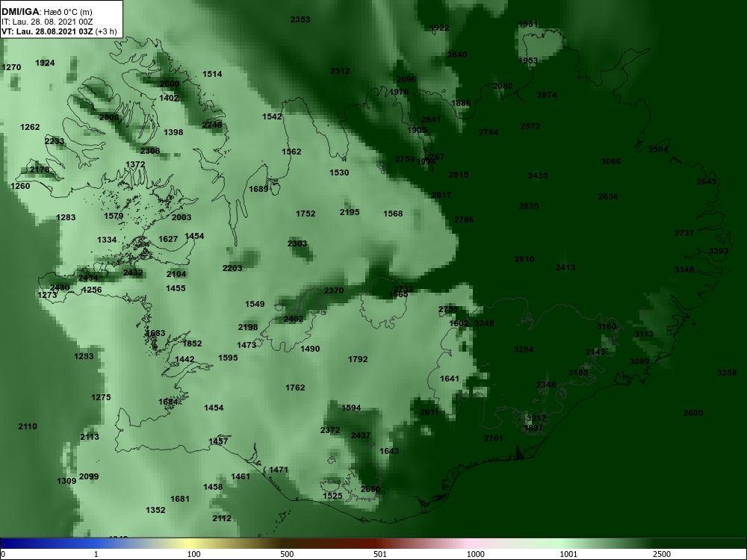The width and height of the screenshot is (747, 560).
Task: Pick the number 2303 on the map
Action: [297, 243]
